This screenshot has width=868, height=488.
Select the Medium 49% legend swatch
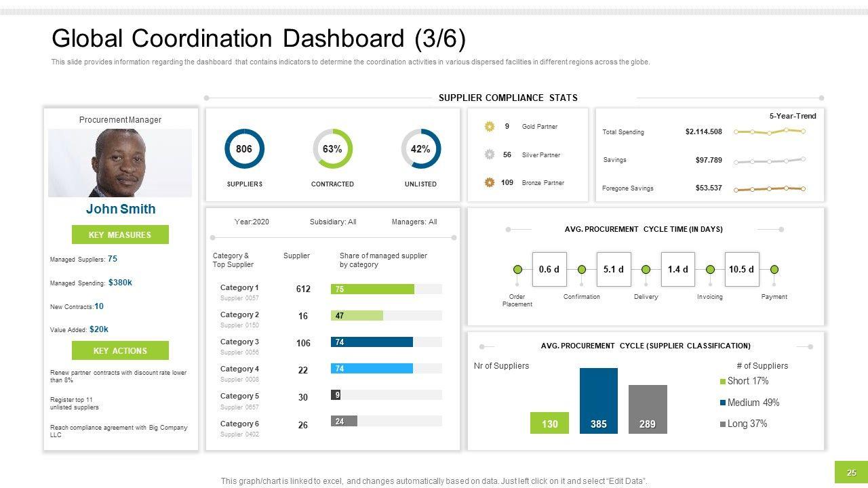pyautogui.click(x=723, y=403)
